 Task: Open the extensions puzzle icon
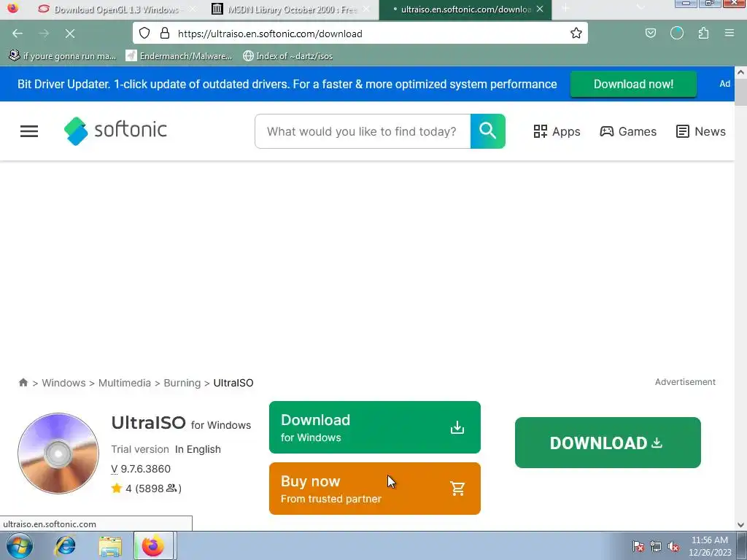coord(703,33)
